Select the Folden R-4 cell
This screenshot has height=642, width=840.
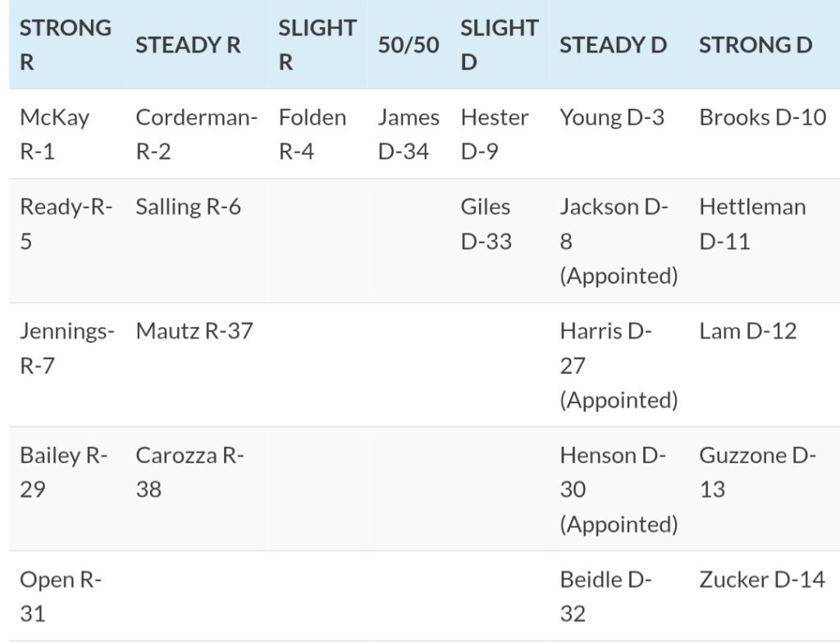(313, 134)
